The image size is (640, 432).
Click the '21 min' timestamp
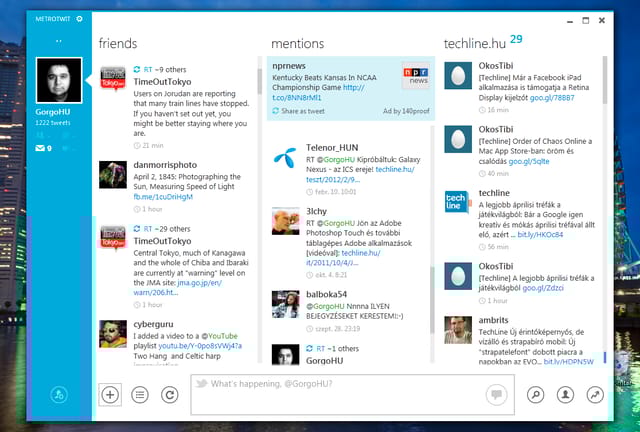(153, 145)
